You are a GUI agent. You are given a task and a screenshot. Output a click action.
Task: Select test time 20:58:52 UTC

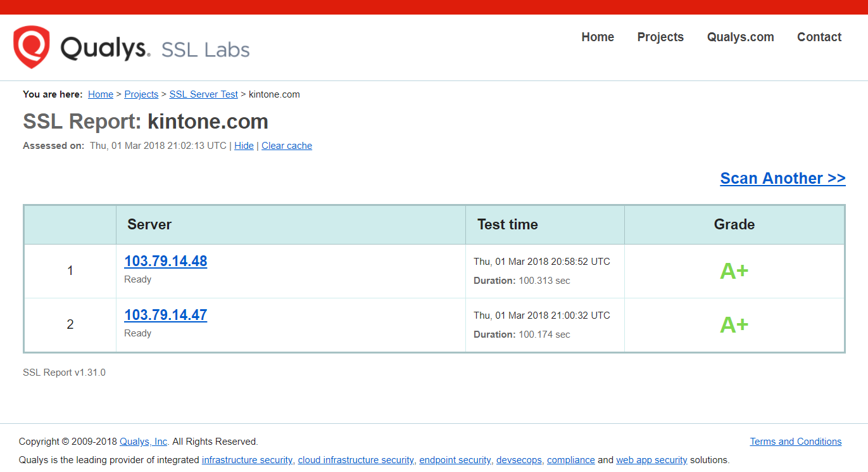point(542,262)
